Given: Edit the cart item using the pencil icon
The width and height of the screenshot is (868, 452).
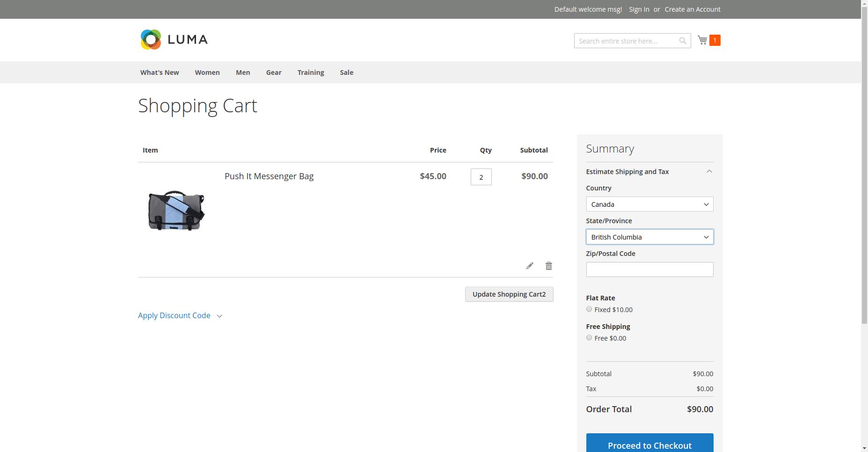Looking at the screenshot, I should [529, 265].
